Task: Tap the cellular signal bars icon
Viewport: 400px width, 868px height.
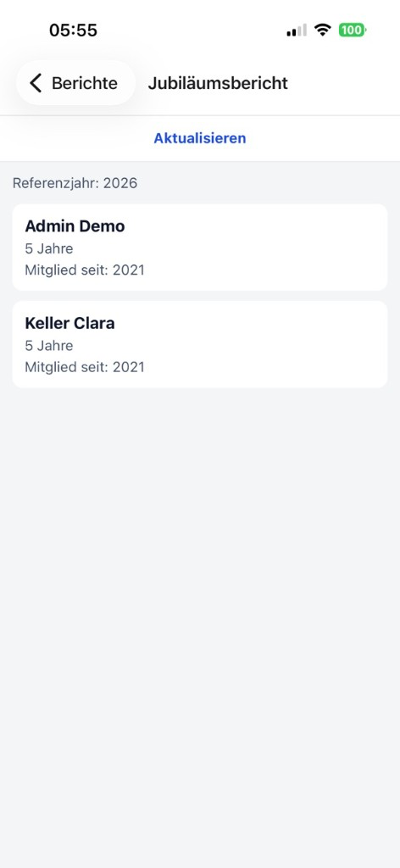Action: pos(297,31)
